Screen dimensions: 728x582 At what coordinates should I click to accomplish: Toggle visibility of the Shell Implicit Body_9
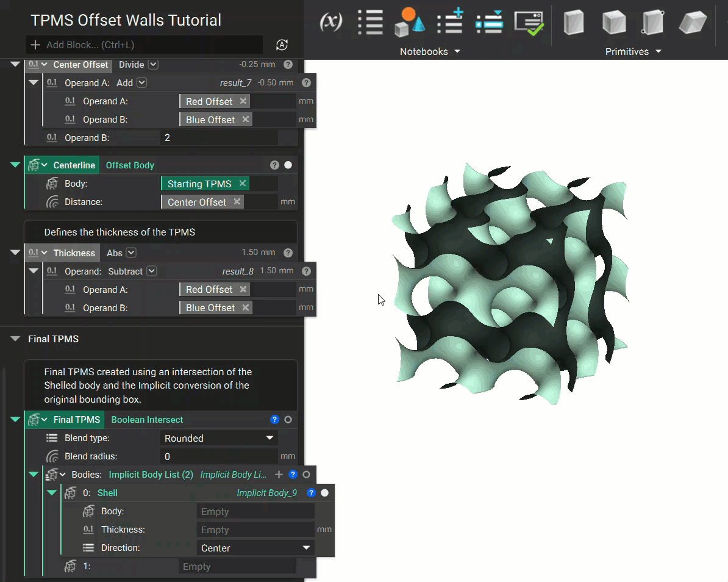(324, 493)
